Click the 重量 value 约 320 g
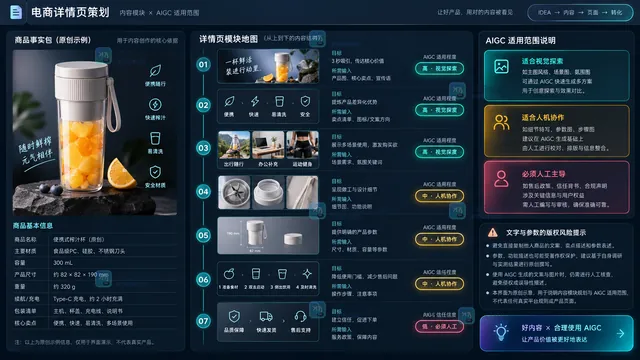This screenshot has height=360, width=640. pyautogui.click(x=64, y=287)
